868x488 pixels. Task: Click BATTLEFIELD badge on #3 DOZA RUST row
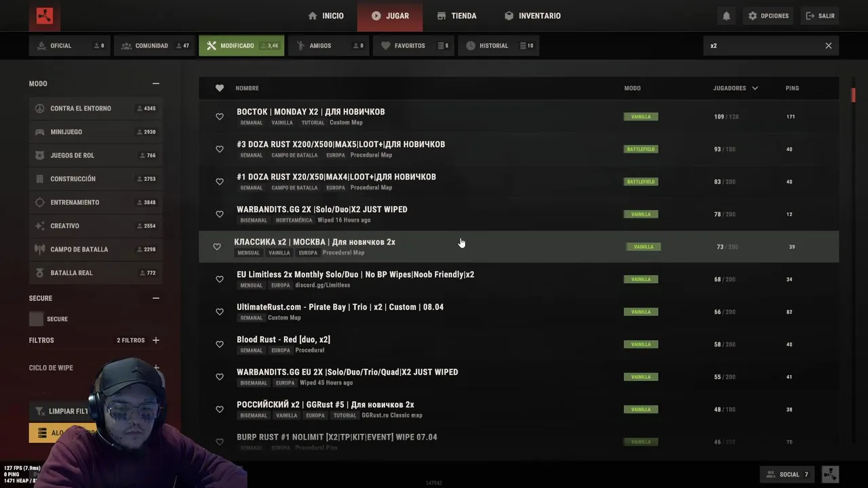point(641,149)
